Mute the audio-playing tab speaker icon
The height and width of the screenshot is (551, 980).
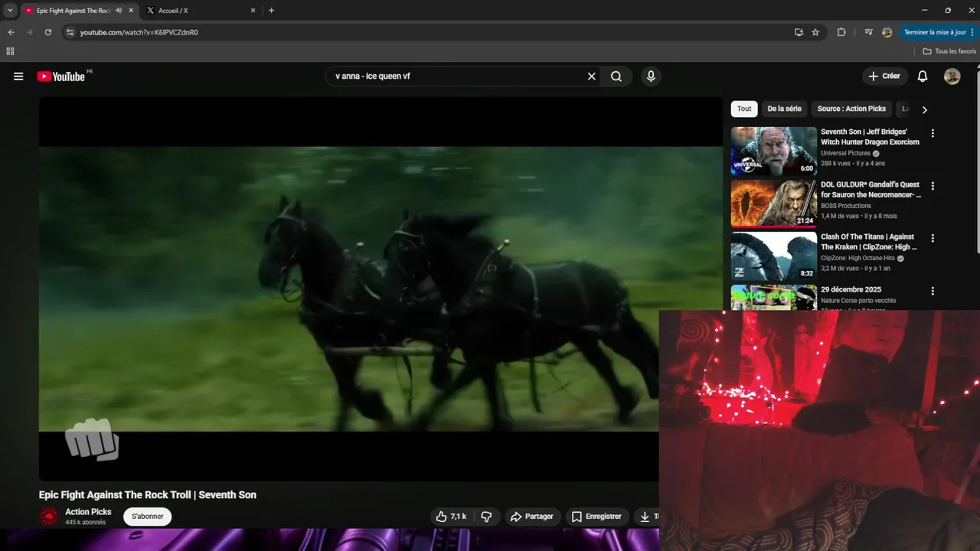[119, 11]
